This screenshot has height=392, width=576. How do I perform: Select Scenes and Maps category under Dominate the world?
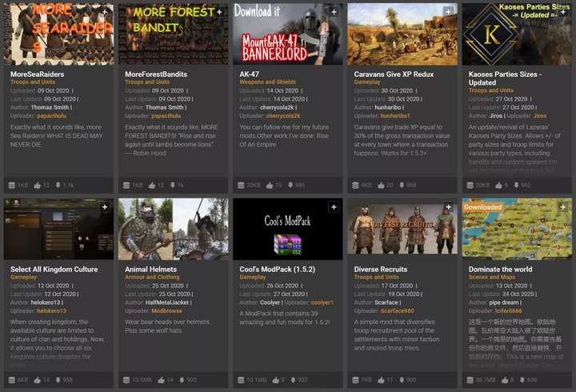[492, 277]
